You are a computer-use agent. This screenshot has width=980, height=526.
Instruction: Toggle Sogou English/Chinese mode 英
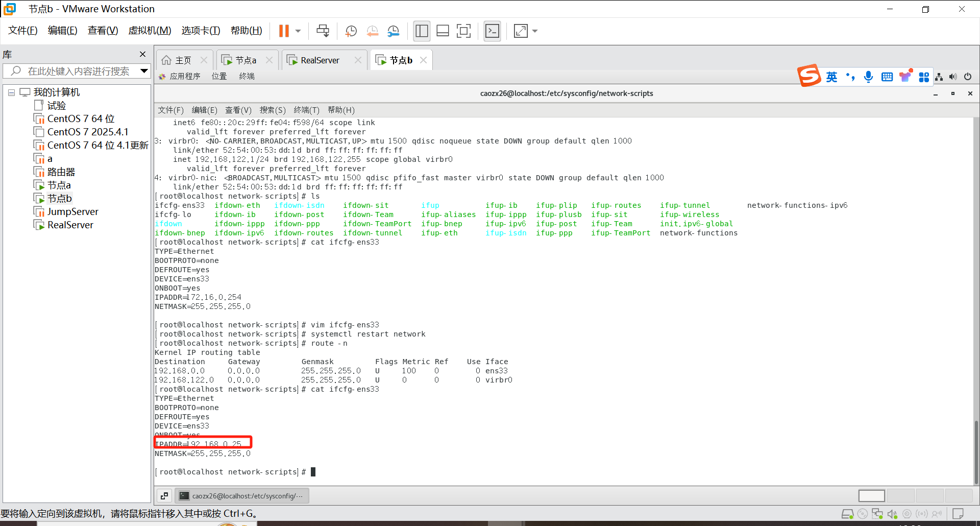pos(831,77)
